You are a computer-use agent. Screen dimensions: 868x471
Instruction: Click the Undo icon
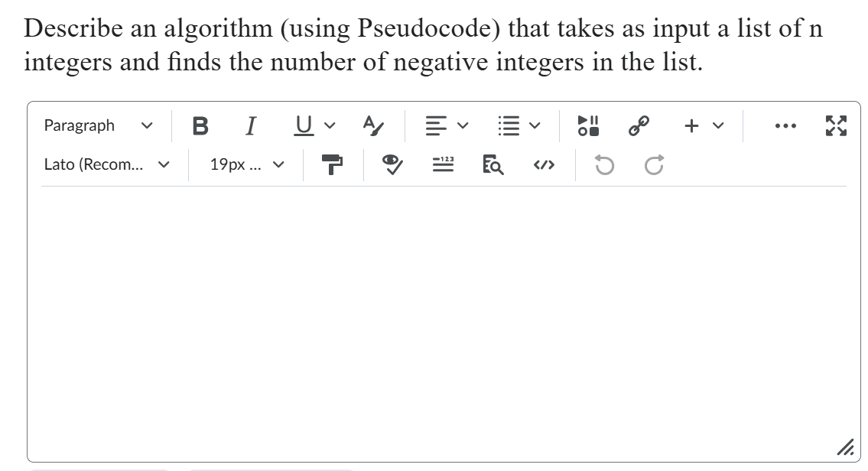click(603, 164)
